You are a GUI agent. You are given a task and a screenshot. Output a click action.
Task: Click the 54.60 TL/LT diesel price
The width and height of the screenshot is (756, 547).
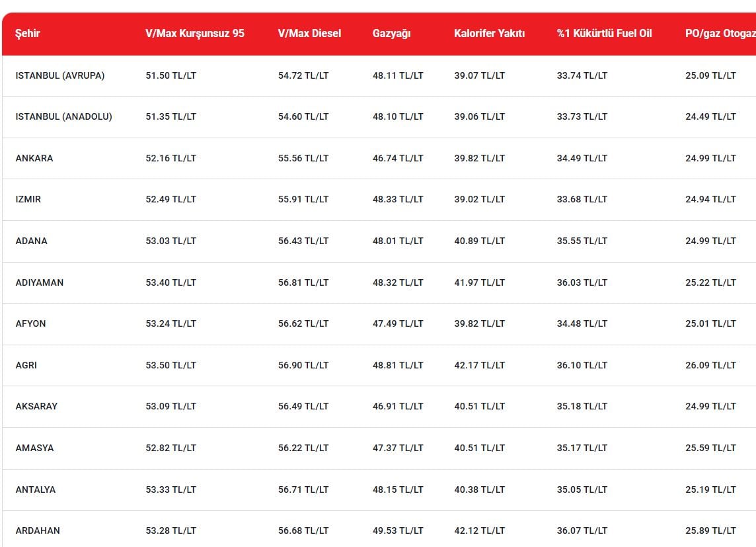(303, 116)
